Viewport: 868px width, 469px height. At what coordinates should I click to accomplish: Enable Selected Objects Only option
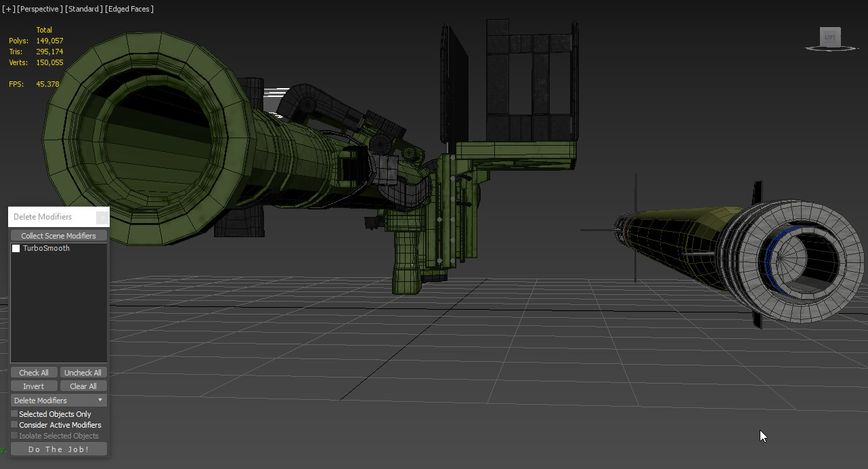coord(14,413)
